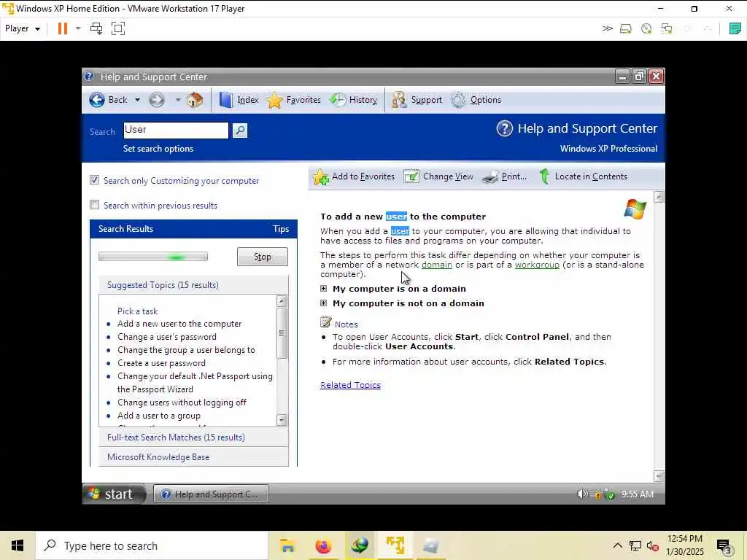Open the VMware Player menu
This screenshot has width=747, height=560.
(x=23, y=28)
